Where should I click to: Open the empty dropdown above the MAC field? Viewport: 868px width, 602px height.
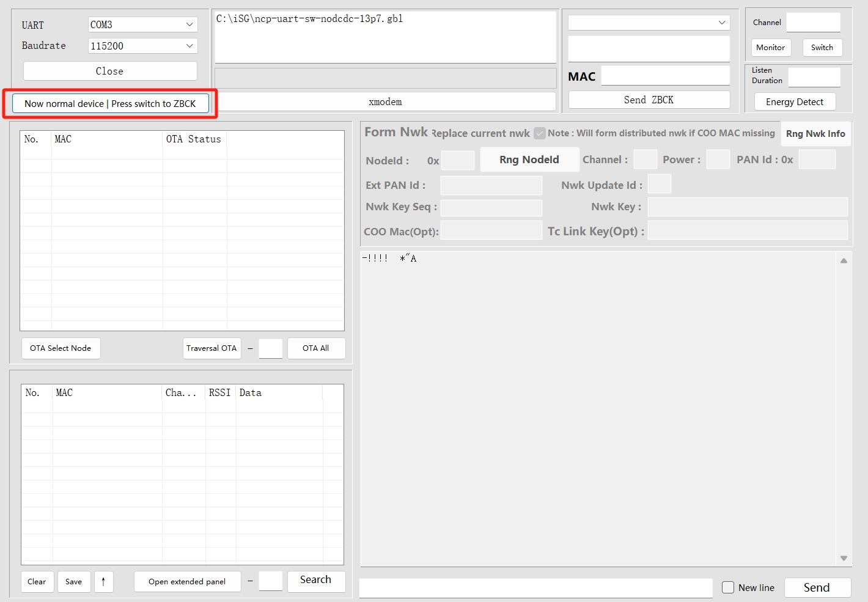(649, 23)
